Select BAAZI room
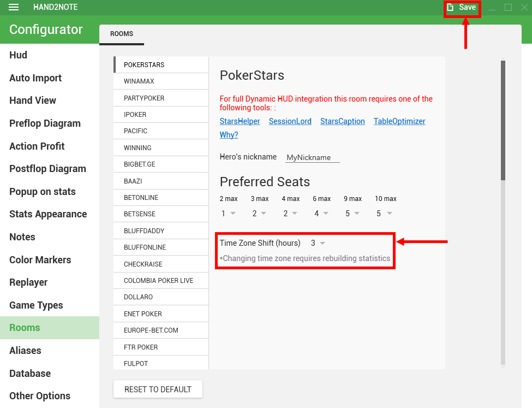The width and height of the screenshot is (532, 408). (x=161, y=181)
